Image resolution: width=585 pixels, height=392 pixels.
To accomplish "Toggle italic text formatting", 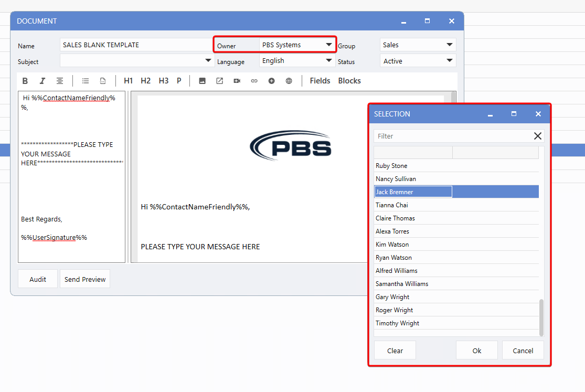I will click(x=42, y=81).
